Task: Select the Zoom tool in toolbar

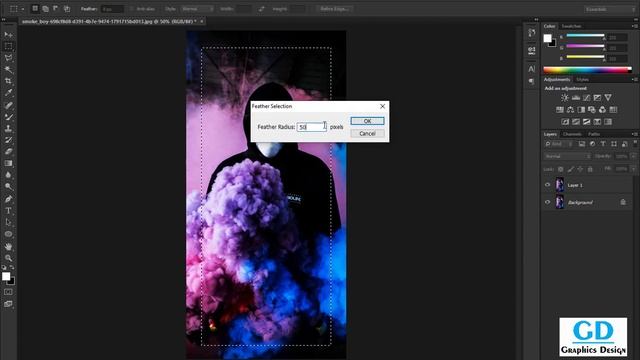Action: pos(8,258)
